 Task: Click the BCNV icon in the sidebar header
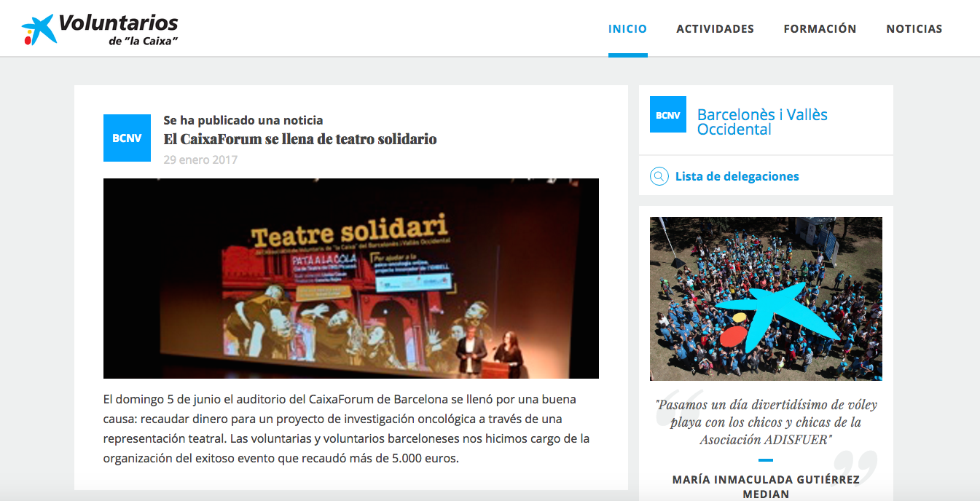pos(668,114)
